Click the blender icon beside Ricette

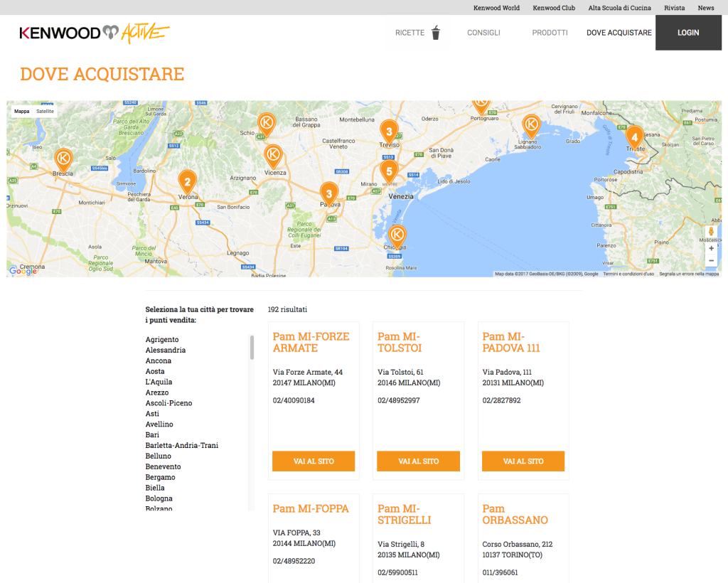pyautogui.click(x=436, y=33)
